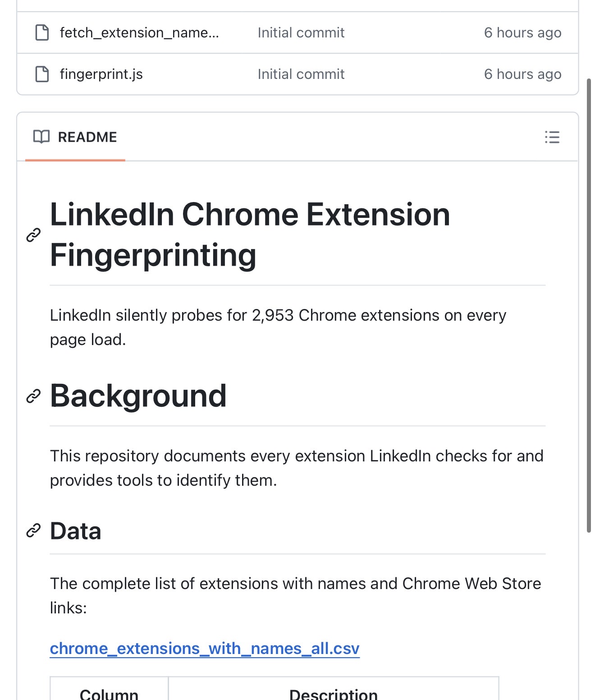Click anchor link icon beside Data heading
Image resolution: width=595 pixels, height=700 pixels.
34,531
